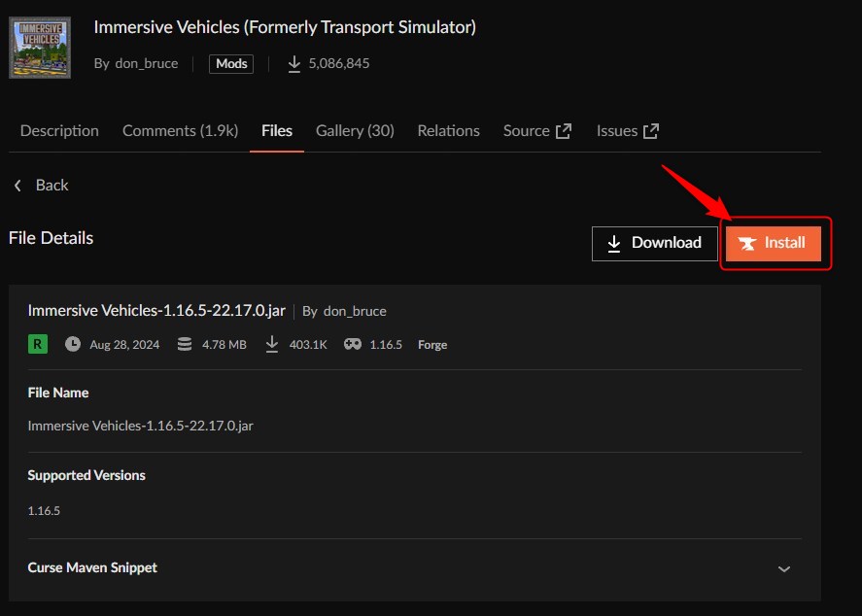Open author don_bruce profile under project title
The image size is (862, 616).
pyautogui.click(x=146, y=63)
